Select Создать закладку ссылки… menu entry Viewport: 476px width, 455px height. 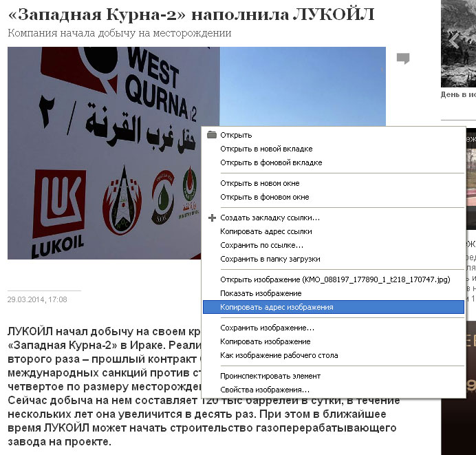click(334, 218)
